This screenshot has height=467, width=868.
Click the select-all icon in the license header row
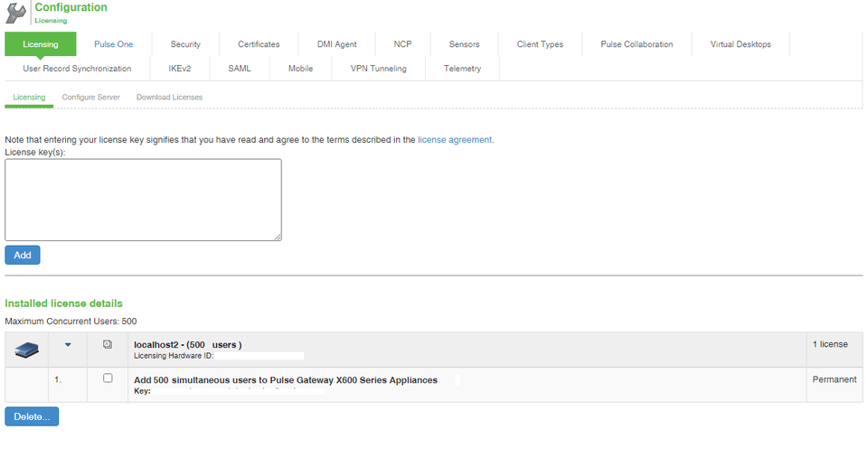point(108,344)
